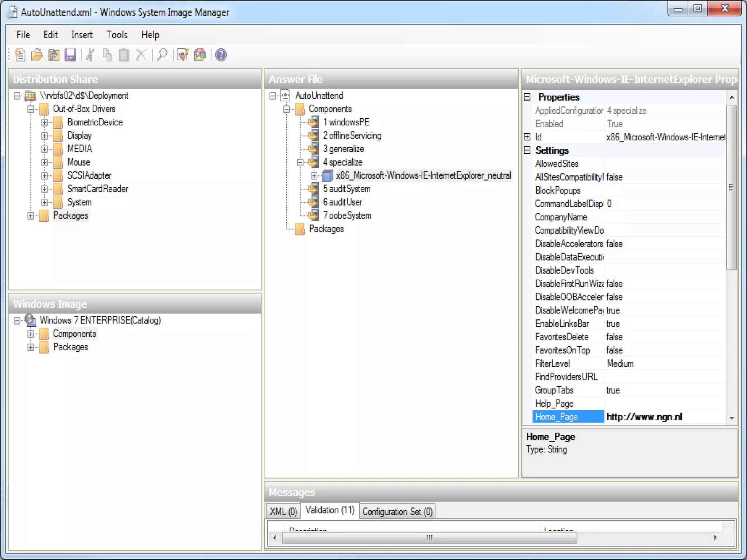747x560 pixels.
Task: Select the CompanyName property row
Action: tap(628, 217)
